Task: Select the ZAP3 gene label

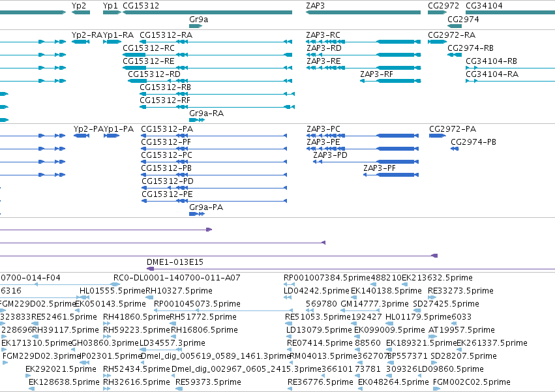Action: coord(316,6)
